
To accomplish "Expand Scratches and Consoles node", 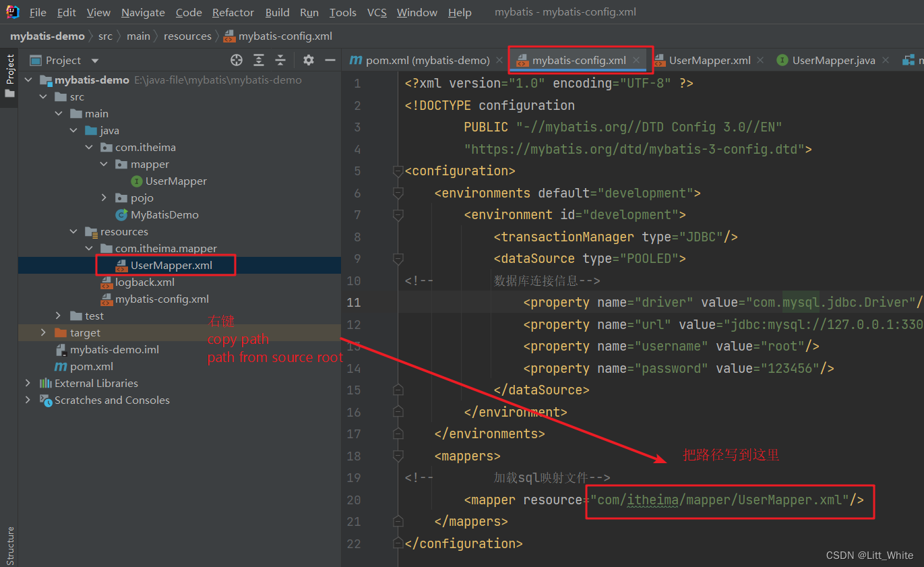I will tap(28, 400).
